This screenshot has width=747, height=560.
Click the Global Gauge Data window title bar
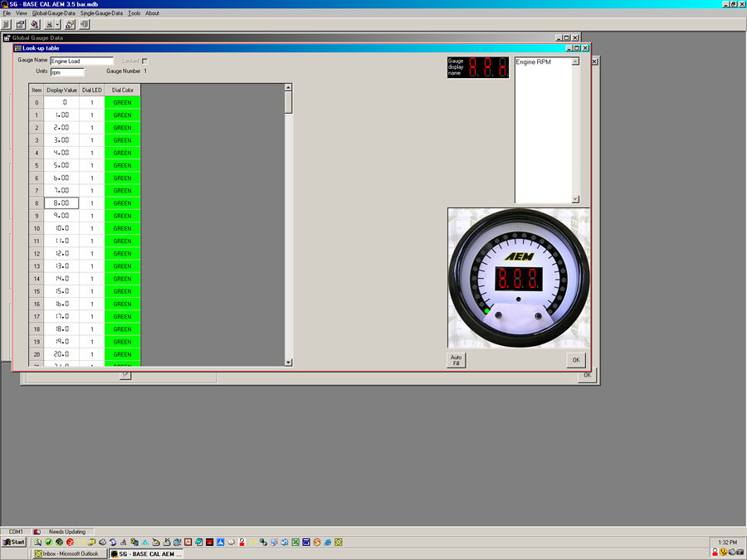[290, 37]
